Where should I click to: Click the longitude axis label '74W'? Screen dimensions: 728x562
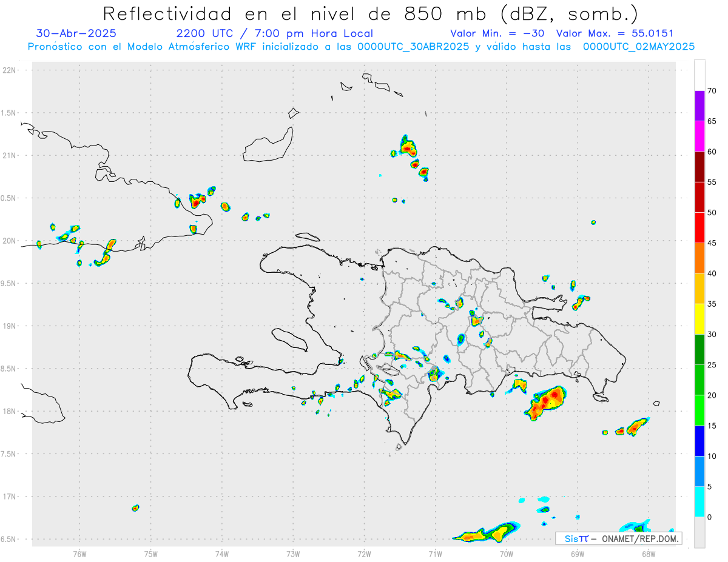pos(222,554)
